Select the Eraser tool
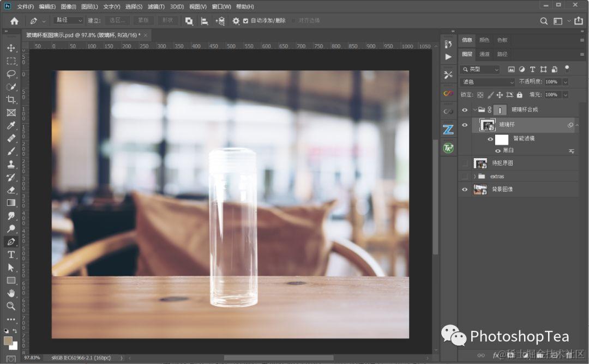 pos(11,190)
